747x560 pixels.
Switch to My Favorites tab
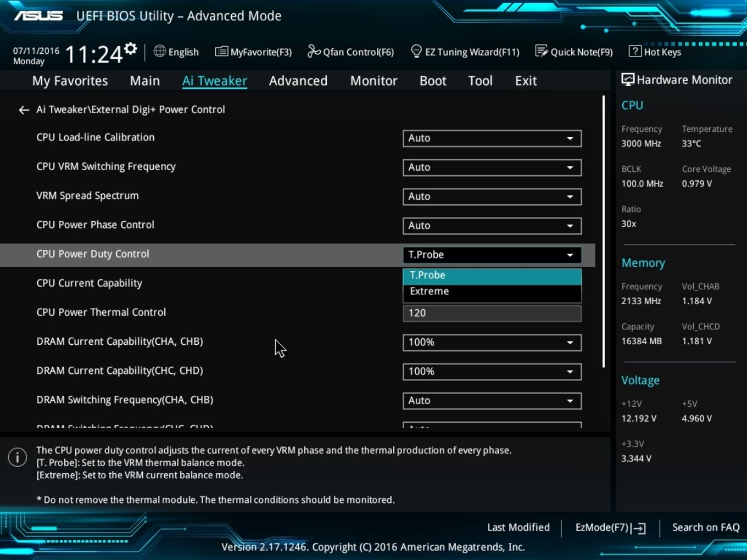[70, 81]
